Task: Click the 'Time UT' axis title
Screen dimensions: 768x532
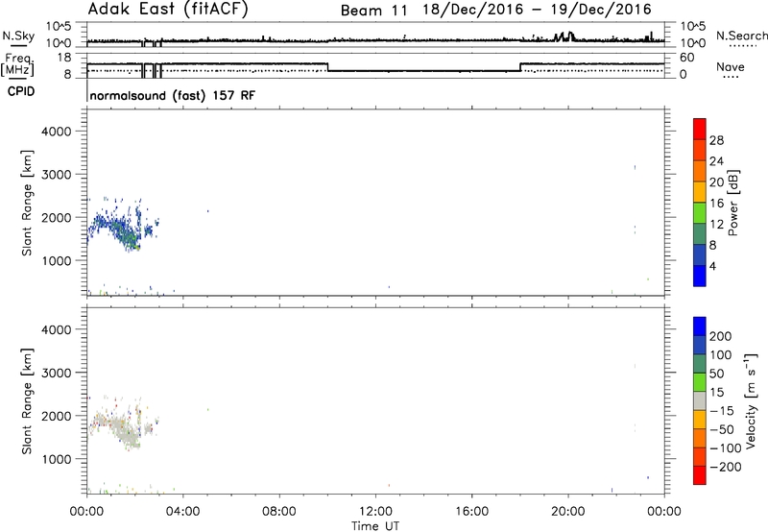Action: 375,526
